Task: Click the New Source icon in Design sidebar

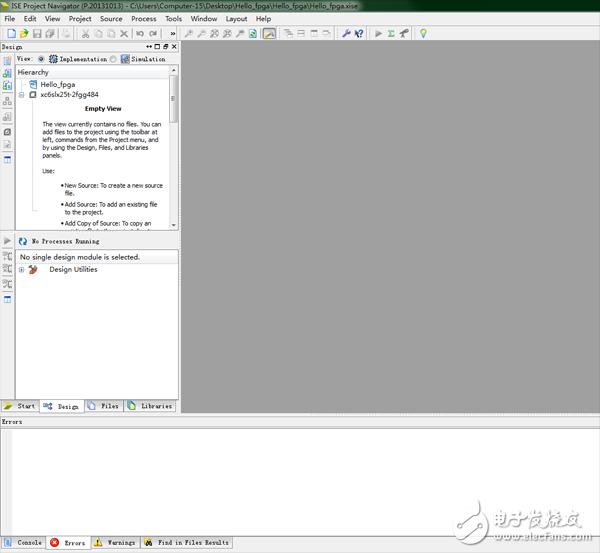Action: (8, 60)
